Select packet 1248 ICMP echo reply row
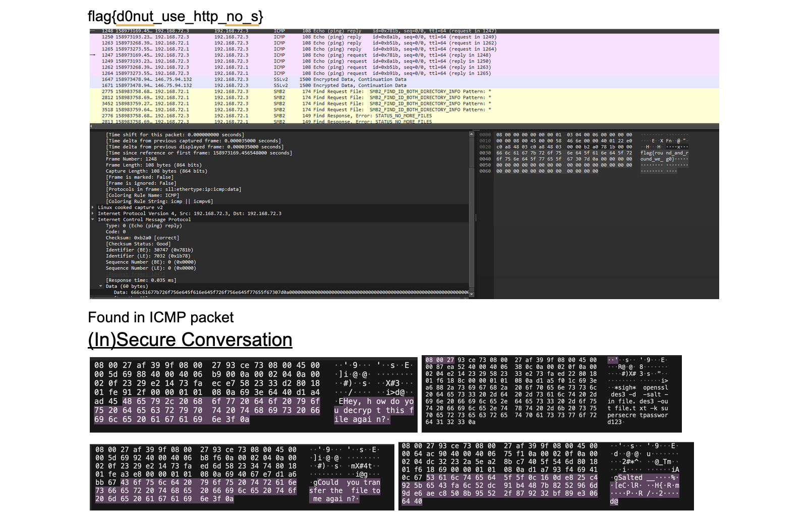The height and width of the screenshot is (512, 812). [x=404, y=31]
